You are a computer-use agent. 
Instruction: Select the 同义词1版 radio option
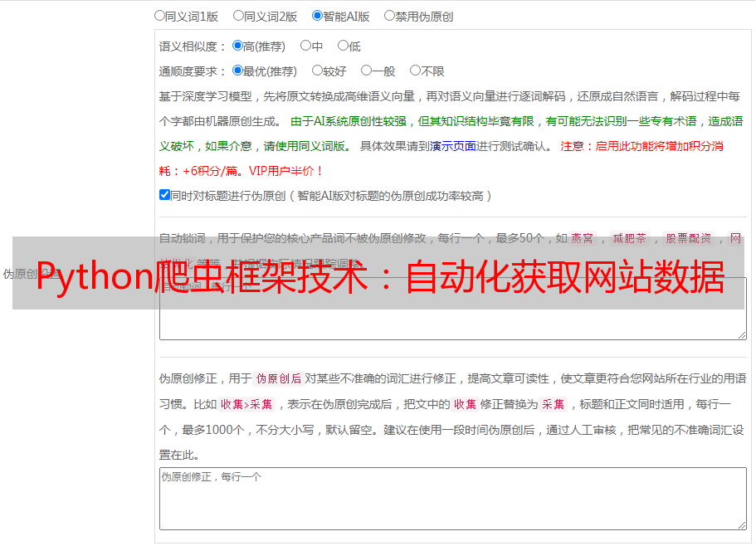(159, 16)
